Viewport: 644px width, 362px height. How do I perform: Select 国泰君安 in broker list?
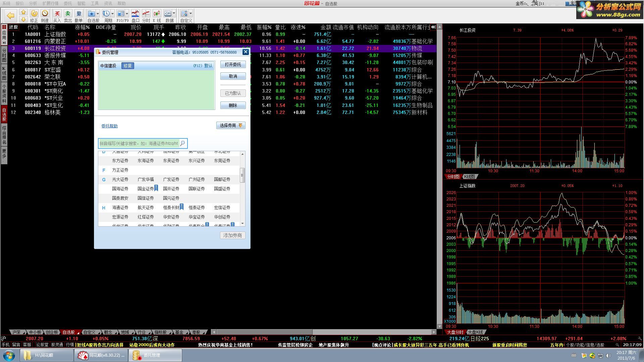[x=120, y=198]
